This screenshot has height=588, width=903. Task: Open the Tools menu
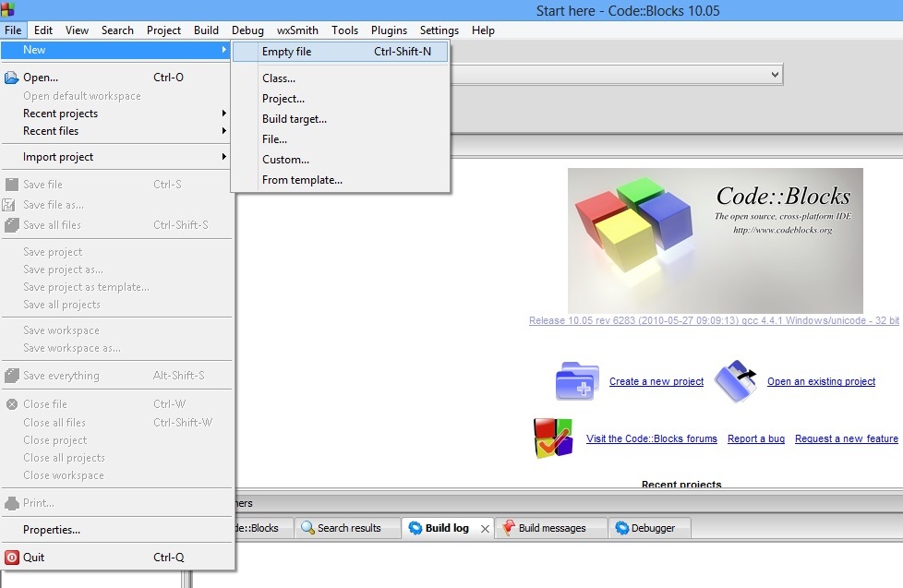coord(345,30)
